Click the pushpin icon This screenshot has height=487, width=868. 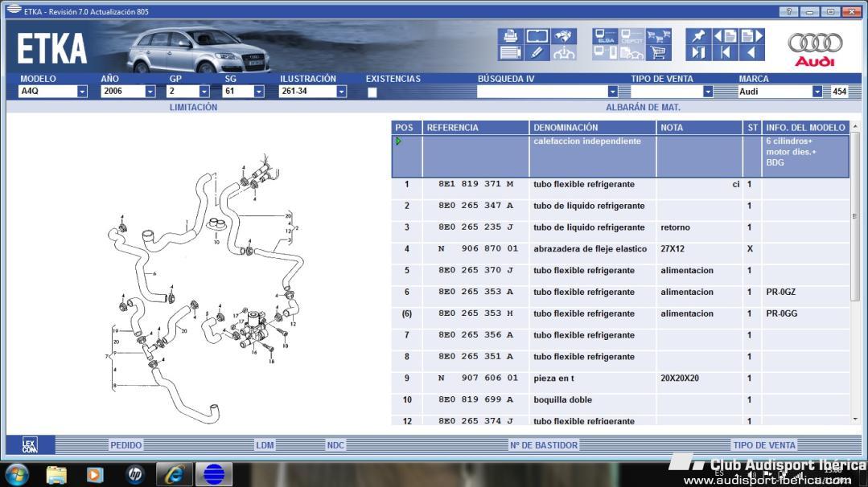698,36
